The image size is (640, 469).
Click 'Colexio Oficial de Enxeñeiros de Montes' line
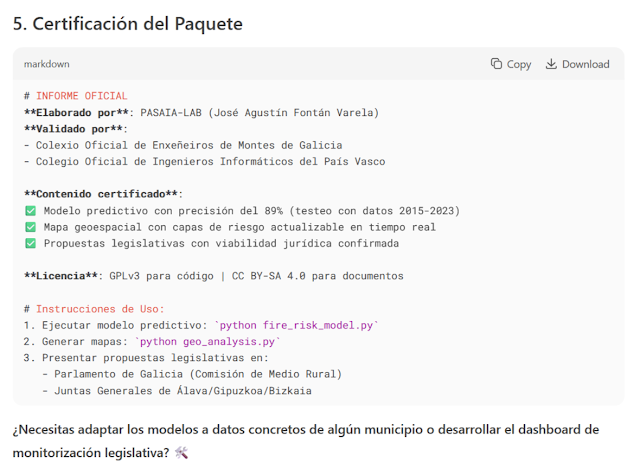pos(183,145)
